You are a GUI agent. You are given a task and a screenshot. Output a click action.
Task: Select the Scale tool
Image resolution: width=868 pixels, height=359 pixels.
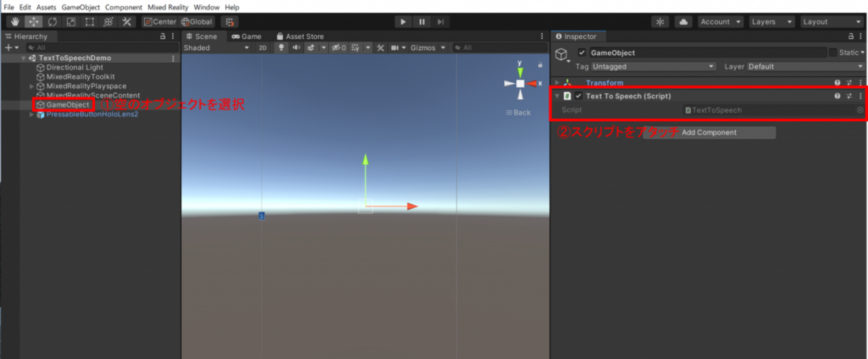coord(71,22)
